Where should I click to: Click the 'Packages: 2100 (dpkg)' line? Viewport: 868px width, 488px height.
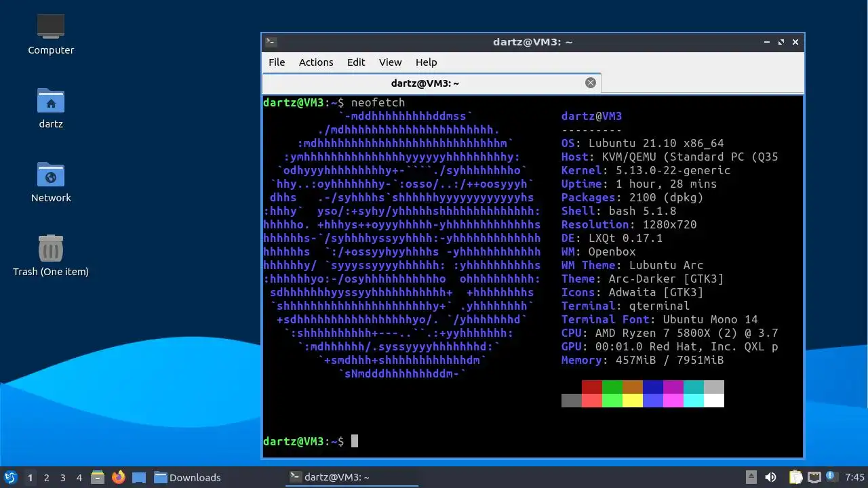632,197
